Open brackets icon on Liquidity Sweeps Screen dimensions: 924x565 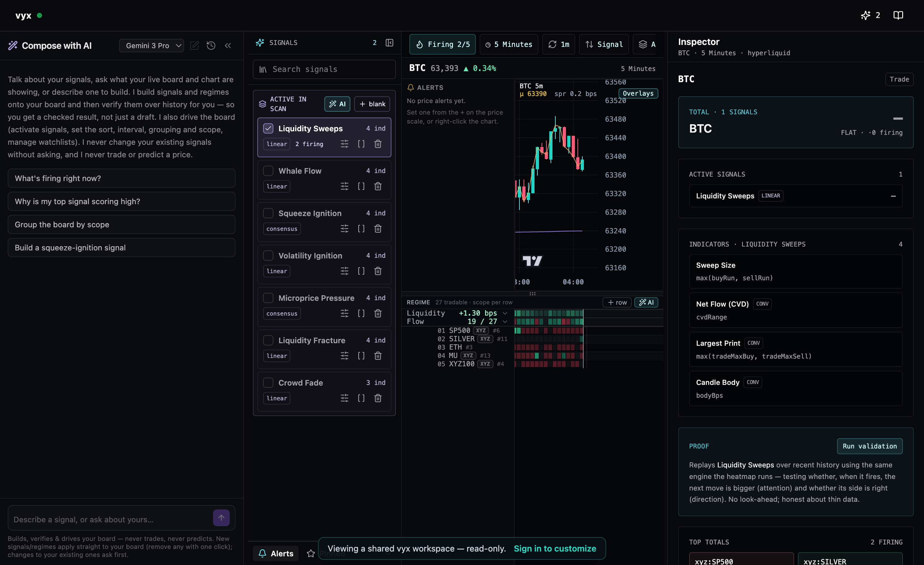[361, 144]
